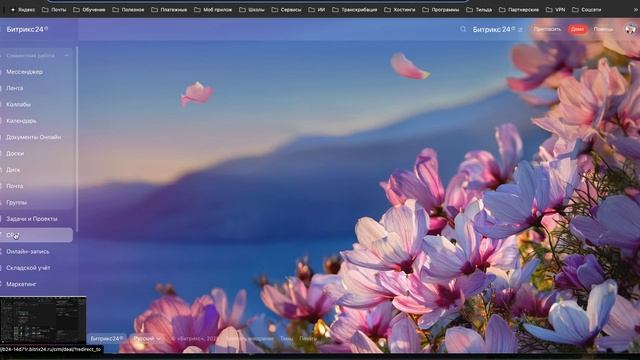Open Маркетинг in the sidebar
The height and width of the screenshot is (360, 640).
coord(21,284)
